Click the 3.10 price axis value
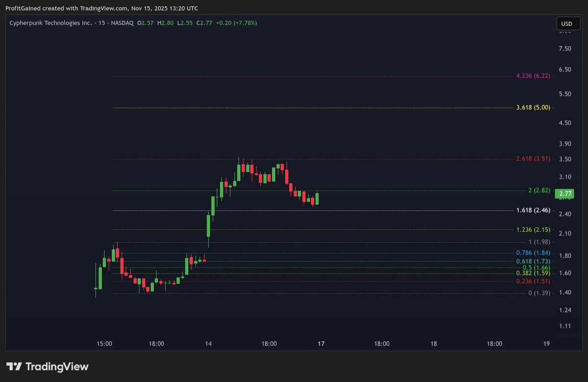 tap(564, 177)
